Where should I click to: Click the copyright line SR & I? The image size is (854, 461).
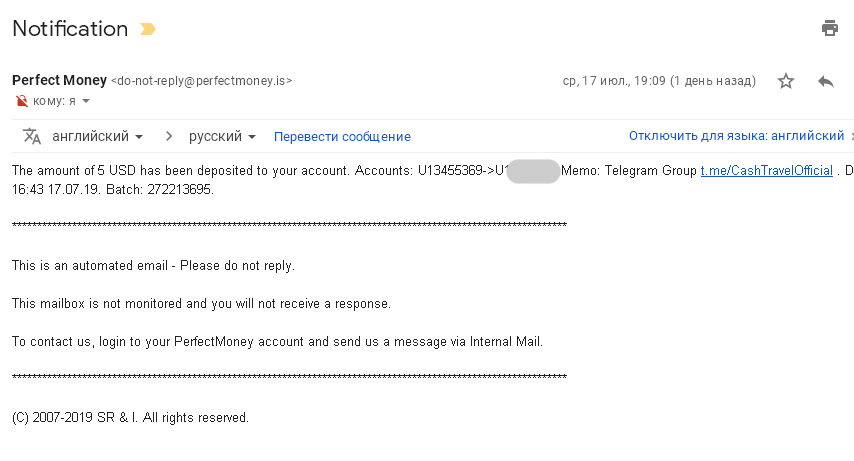coord(117,417)
